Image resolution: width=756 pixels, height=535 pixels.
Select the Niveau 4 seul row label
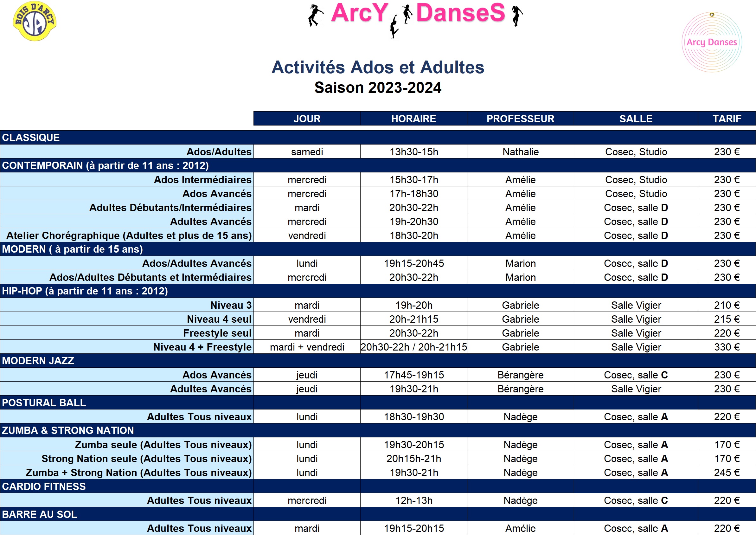click(x=127, y=319)
